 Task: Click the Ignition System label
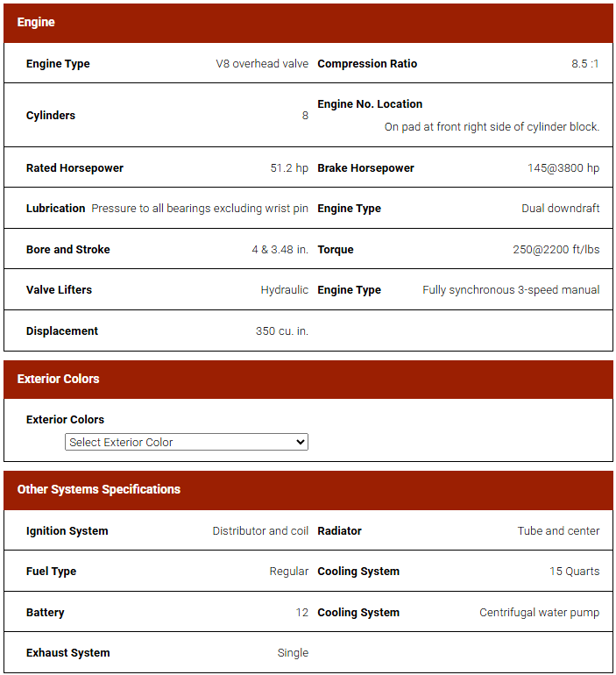coord(67,531)
